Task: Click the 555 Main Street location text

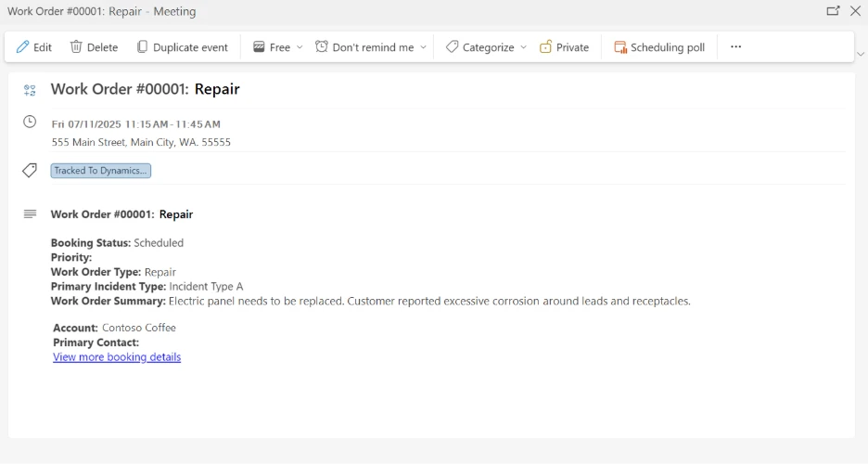Action: tap(141, 142)
